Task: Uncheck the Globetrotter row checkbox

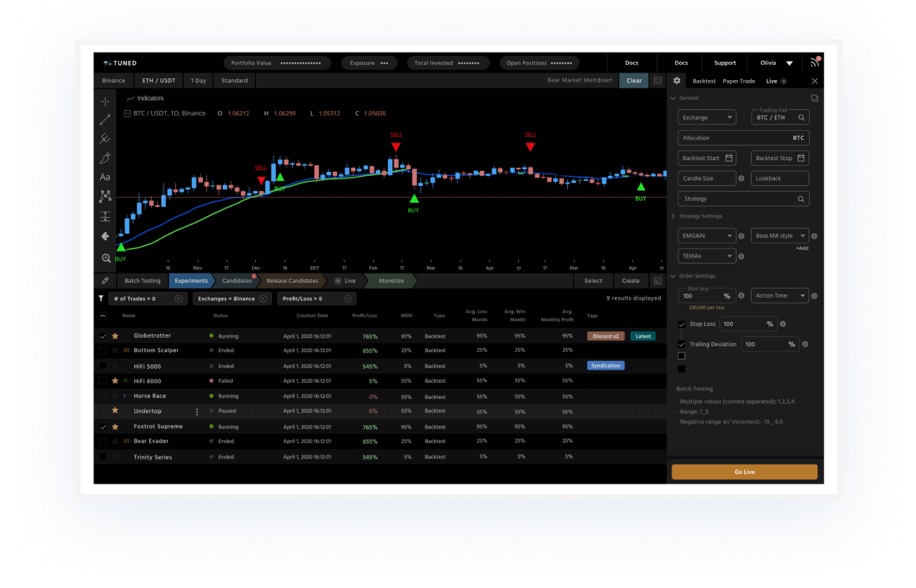Action: coord(103,336)
